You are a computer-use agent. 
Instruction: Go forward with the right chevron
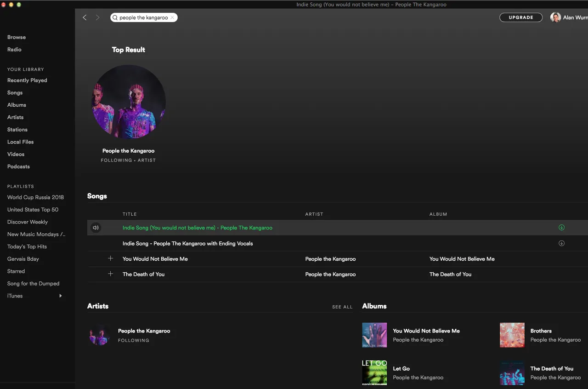pos(97,17)
